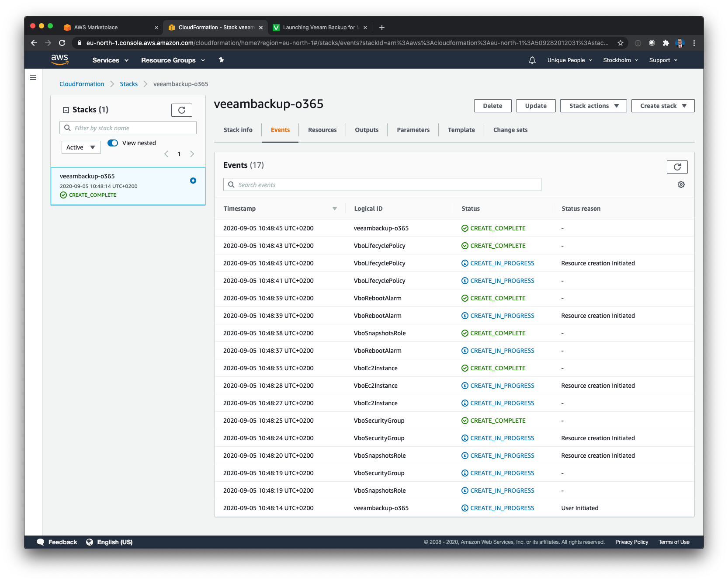Open a new browser tab
The height and width of the screenshot is (581, 728).
[x=381, y=28]
